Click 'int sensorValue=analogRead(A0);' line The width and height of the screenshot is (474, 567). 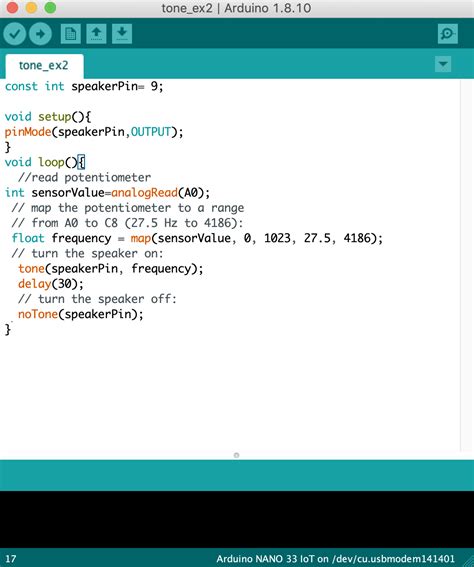coord(107,193)
